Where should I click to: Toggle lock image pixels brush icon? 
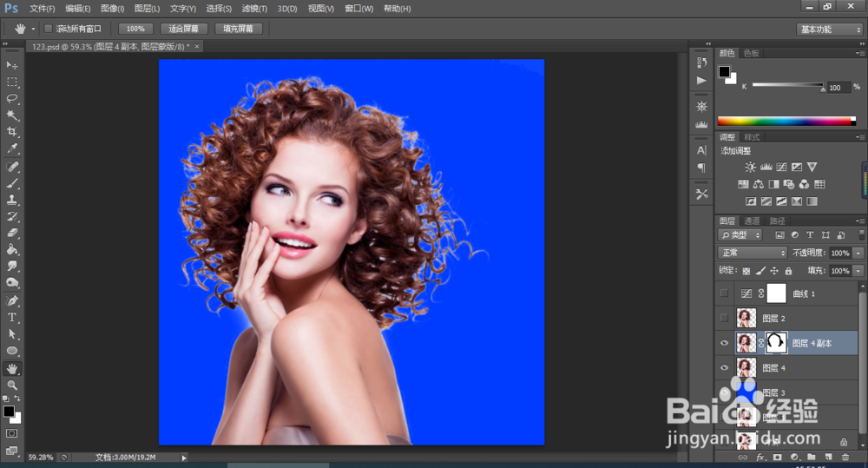[x=760, y=271]
